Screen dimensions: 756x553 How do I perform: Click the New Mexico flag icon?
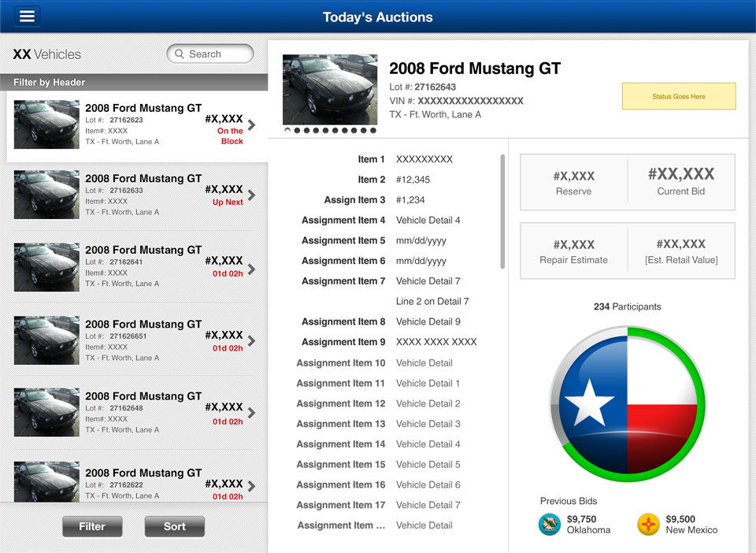coord(648,524)
